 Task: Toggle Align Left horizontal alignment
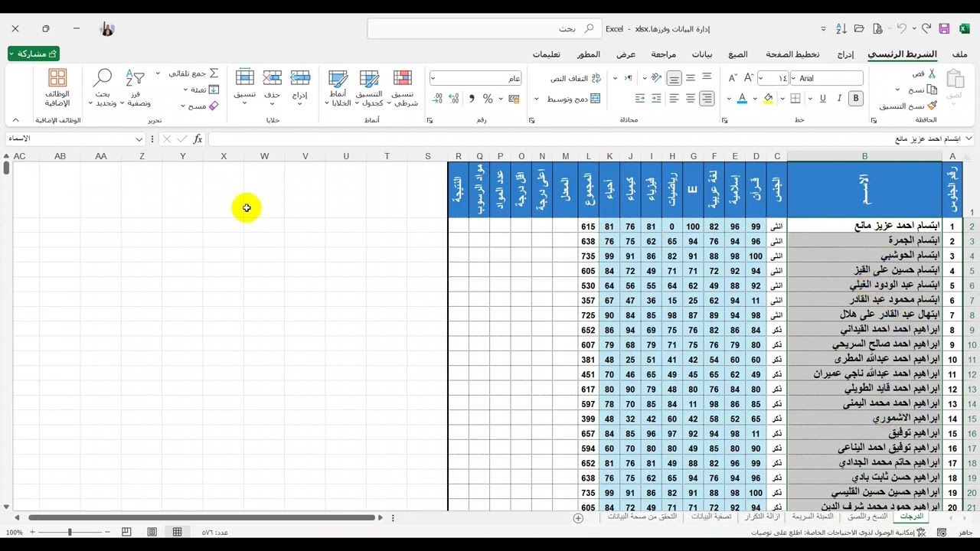point(674,98)
